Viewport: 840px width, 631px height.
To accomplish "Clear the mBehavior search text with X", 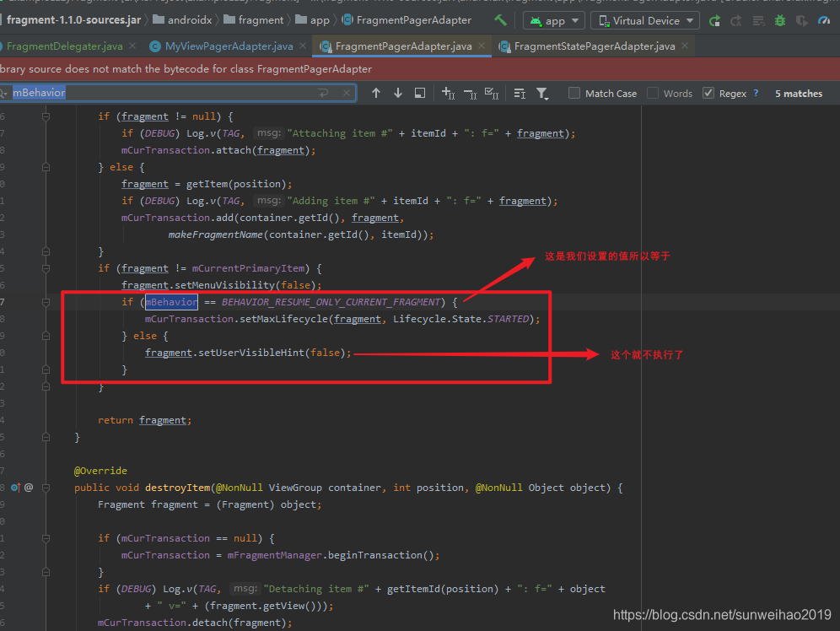I will click(347, 93).
